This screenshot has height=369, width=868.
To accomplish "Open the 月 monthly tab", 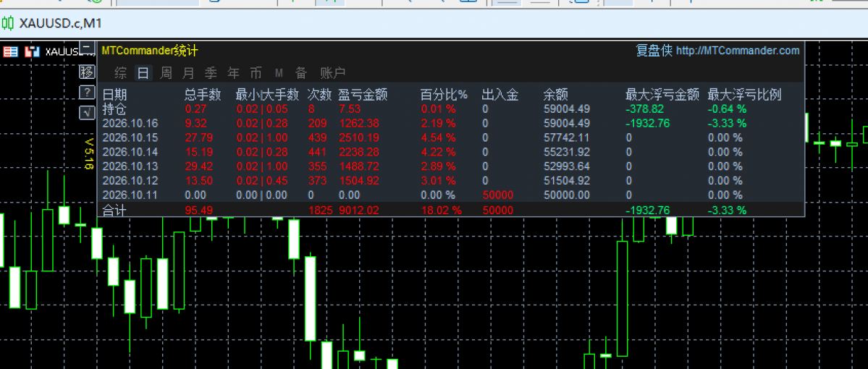I will tap(188, 72).
